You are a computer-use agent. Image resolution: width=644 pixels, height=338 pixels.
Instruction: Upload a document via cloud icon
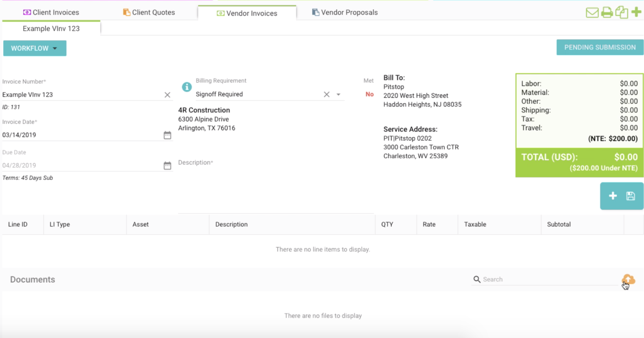click(x=628, y=280)
